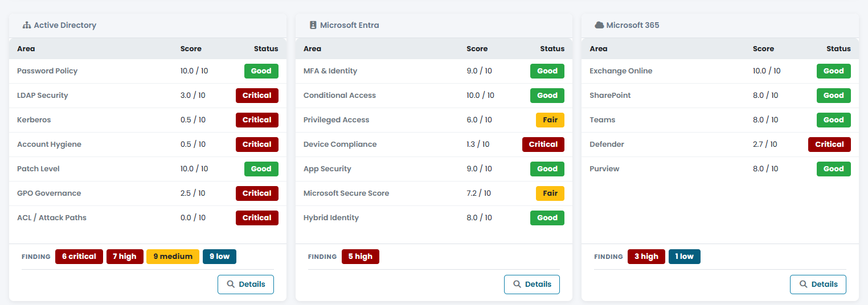Click the 9 low finding badge
This screenshot has width=868, height=305.
(219, 257)
